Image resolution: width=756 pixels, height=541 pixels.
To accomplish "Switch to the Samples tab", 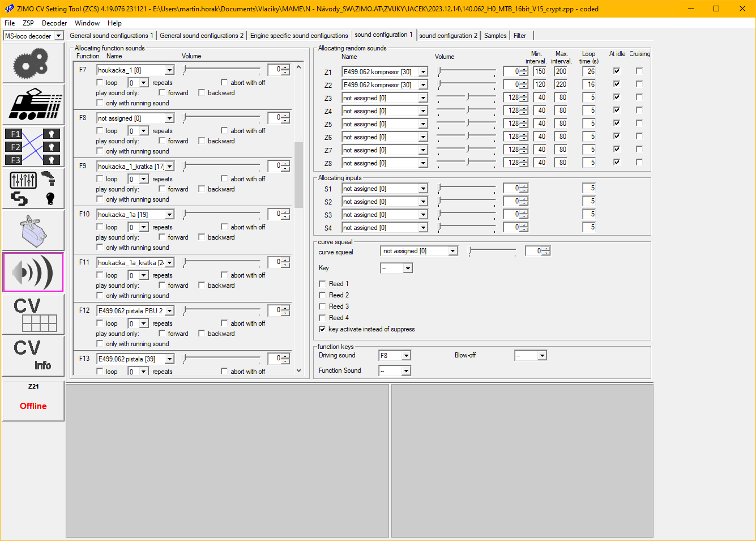I will 495,36.
